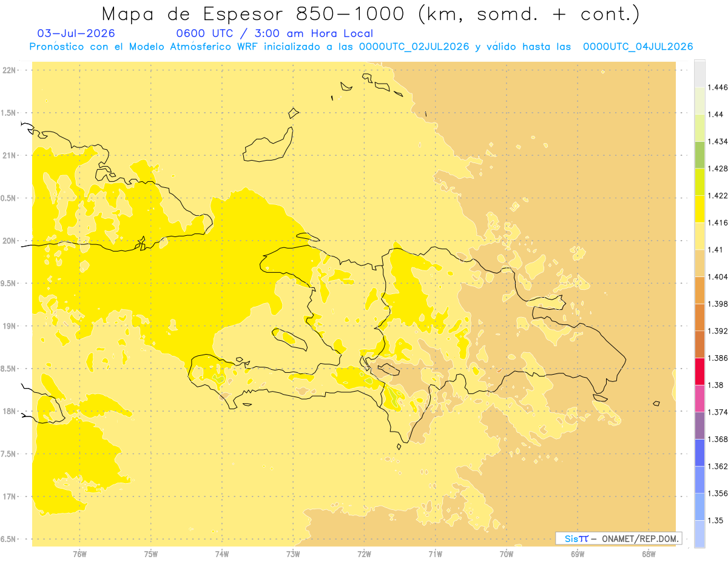Pick the pink colorbar swatch between 1.374 and 1.38
The image size is (728, 562).
coord(699,398)
